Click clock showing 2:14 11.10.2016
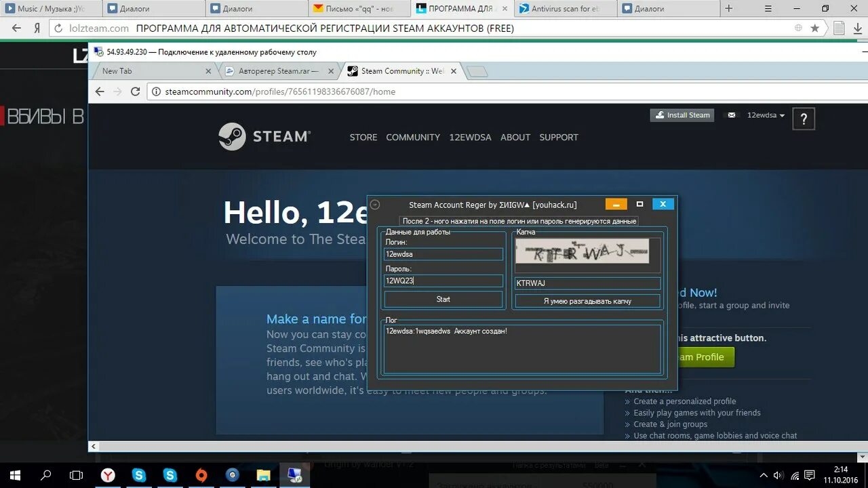The image size is (868, 488). [841, 475]
